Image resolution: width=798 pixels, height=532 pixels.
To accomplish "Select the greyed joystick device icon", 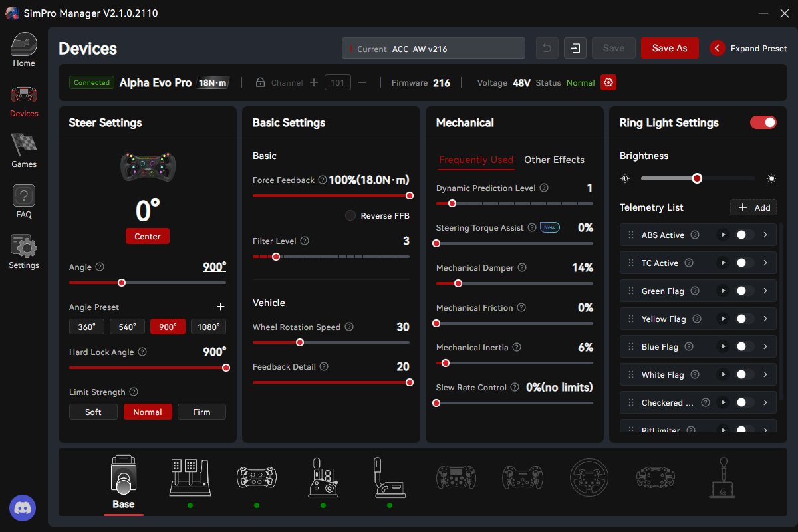I will tap(722, 477).
